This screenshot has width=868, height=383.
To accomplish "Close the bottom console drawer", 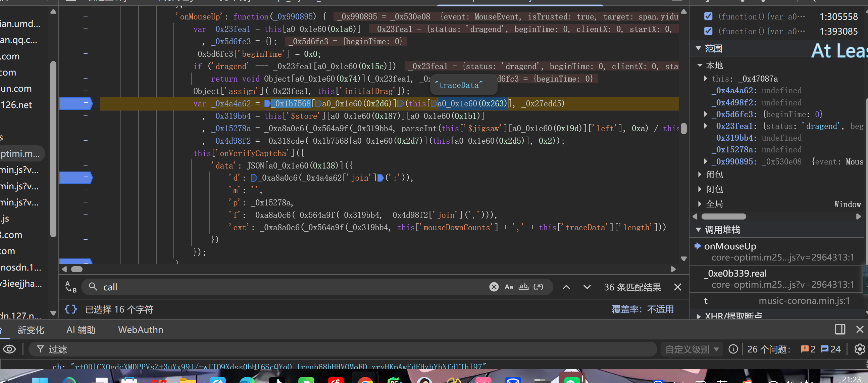I will pos(860,329).
